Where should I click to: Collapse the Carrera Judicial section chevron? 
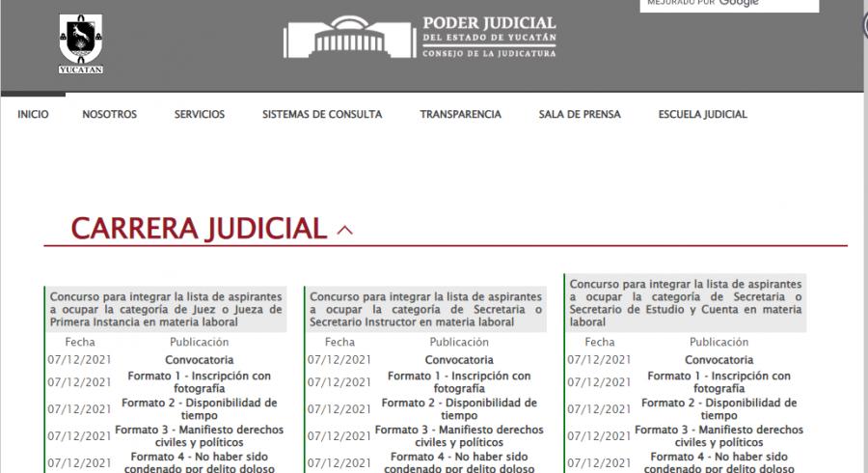point(345,230)
